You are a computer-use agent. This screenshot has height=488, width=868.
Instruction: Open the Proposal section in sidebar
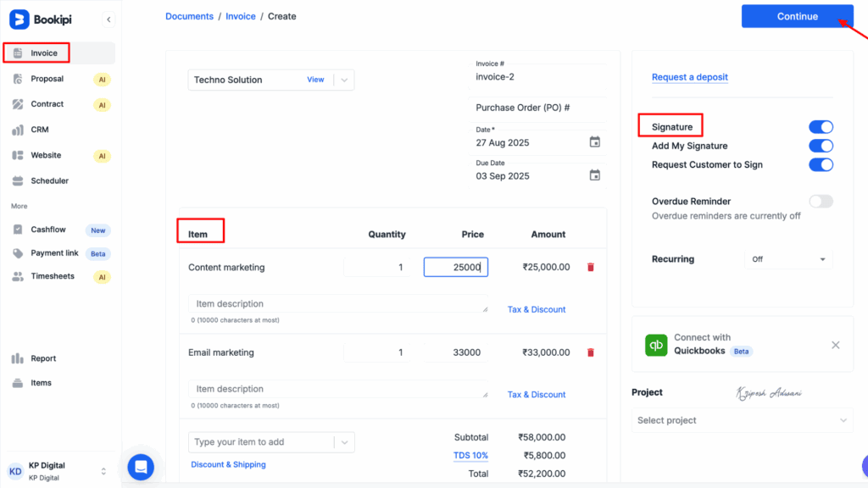[x=47, y=79]
